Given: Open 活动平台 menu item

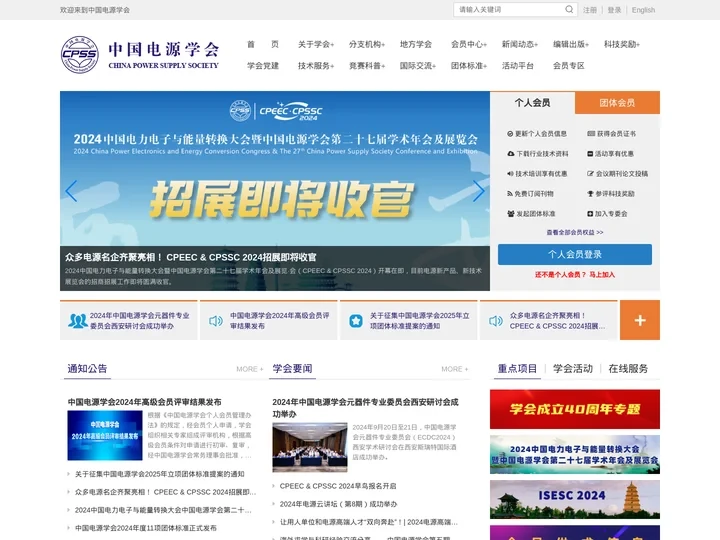Looking at the screenshot, I should [x=518, y=66].
